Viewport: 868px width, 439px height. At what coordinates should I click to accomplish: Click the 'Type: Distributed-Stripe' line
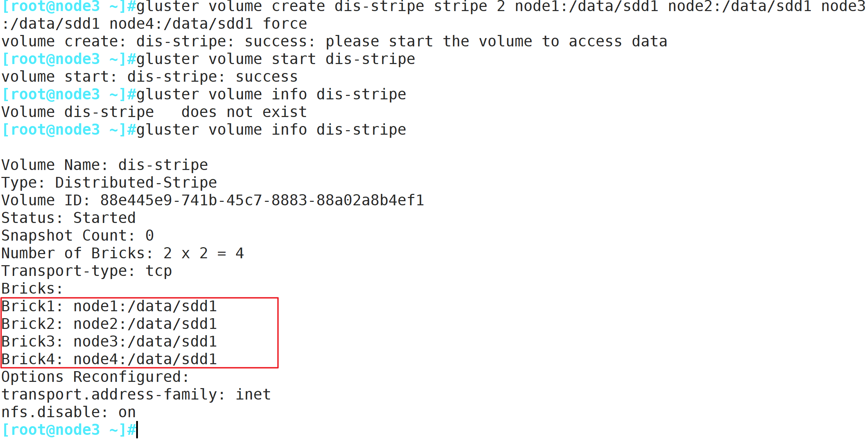click(x=109, y=183)
